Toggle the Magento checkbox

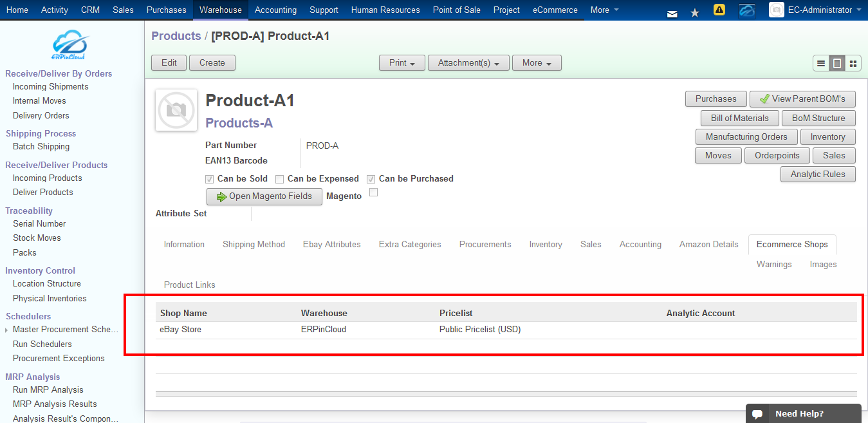pyautogui.click(x=373, y=193)
